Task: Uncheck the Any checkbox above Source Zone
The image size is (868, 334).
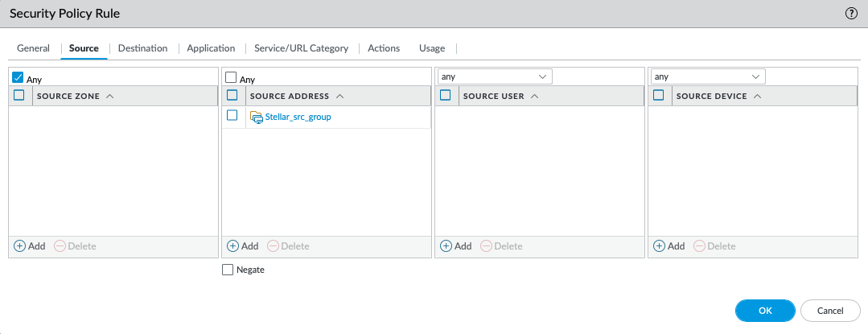Action: click(18, 78)
